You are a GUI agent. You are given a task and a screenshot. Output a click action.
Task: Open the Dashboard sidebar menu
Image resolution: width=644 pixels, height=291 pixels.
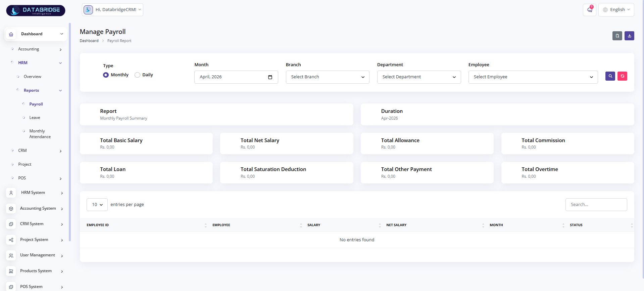pyautogui.click(x=36, y=34)
